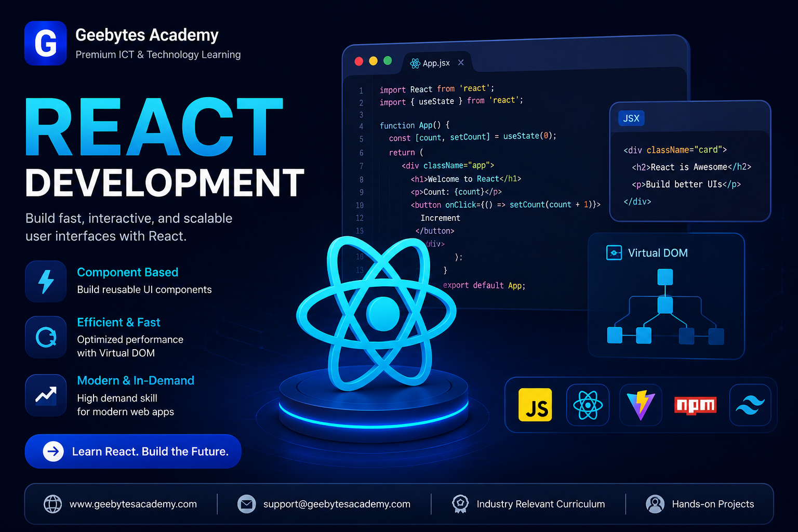Click import React from 'react' code line
This screenshot has width=798, height=532.
437,89
